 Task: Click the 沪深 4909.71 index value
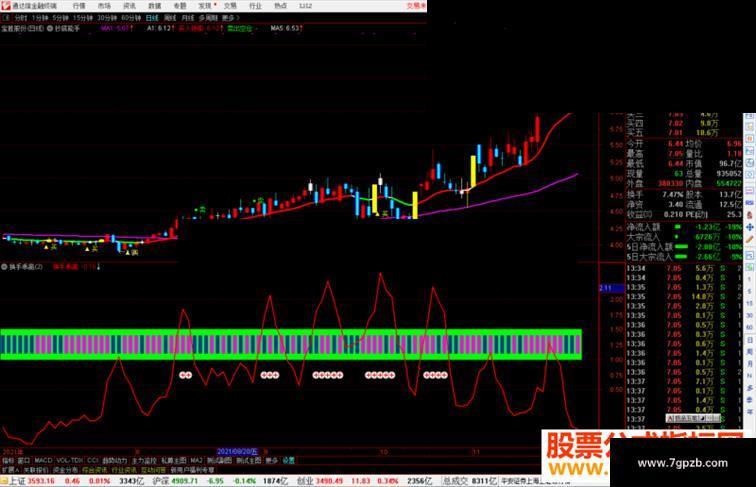click(x=185, y=481)
